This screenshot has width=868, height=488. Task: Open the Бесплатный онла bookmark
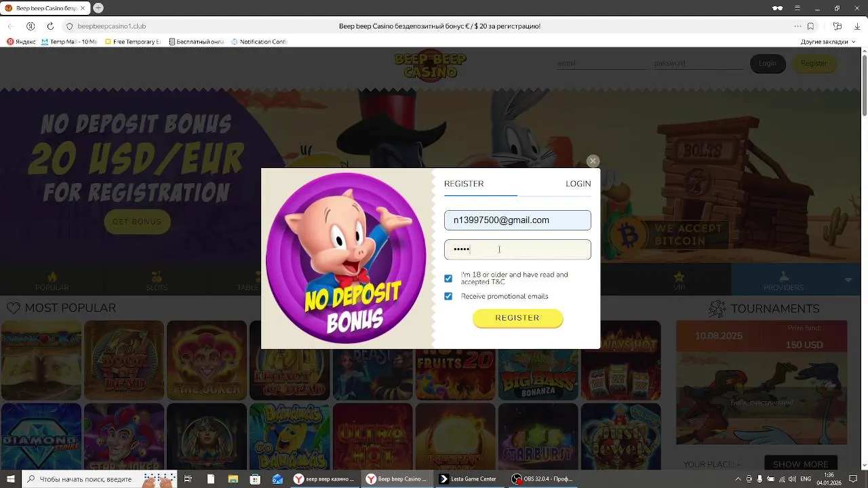[196, 41]
